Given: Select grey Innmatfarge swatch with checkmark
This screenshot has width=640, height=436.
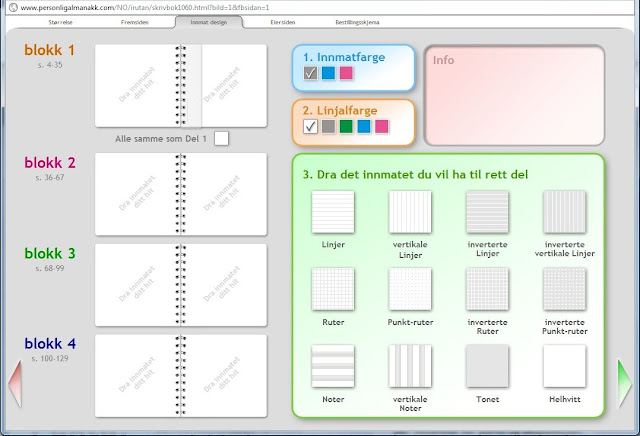Looking at the screenshot, I should tap(311, 73).
